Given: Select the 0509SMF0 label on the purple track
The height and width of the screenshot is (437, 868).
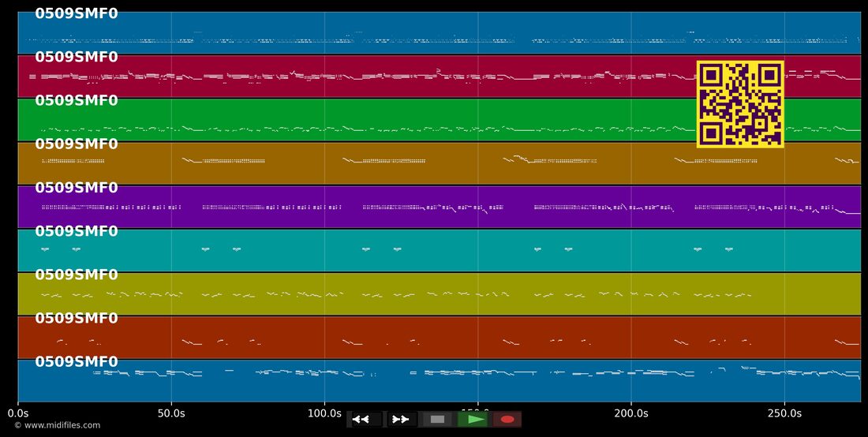Looking at the screenshot, I should pos(77,188).
